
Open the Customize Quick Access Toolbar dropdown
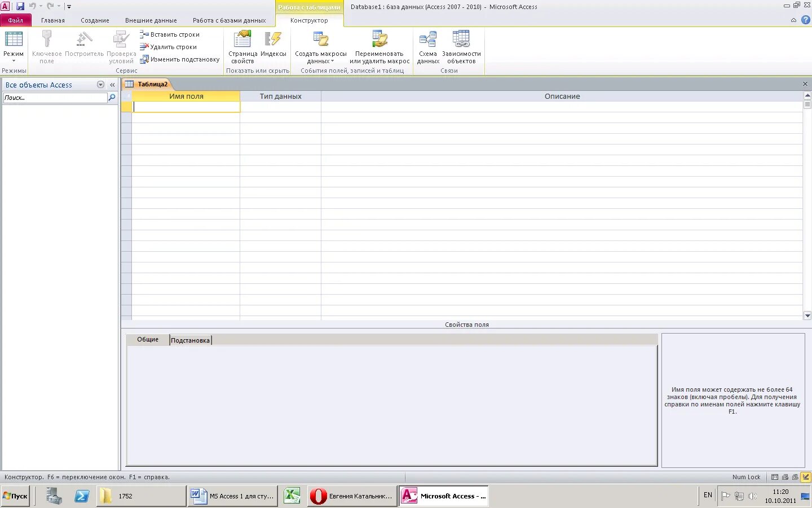click(x=69, y=7)
